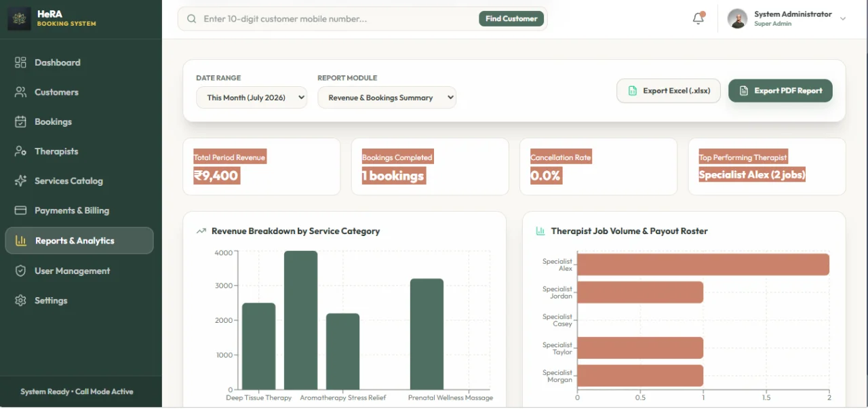The height and width of the screenshot is (409, 868).
Task: Click "Aromatherapy Stress Relief" axis label
Action: (x=343, y=398)
